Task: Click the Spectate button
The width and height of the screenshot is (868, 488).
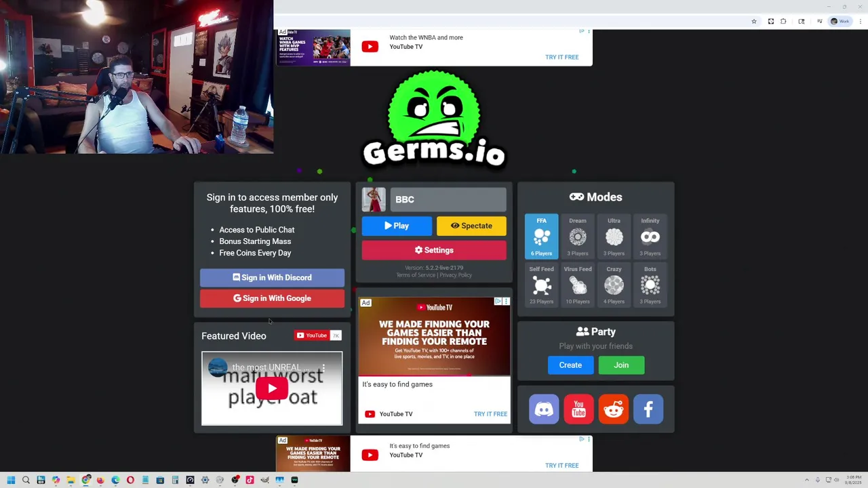Action: (471, 226)
